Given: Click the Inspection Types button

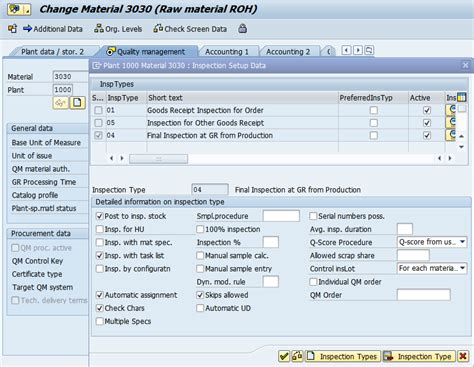Looking at the screenshot, I should [342, 356].
